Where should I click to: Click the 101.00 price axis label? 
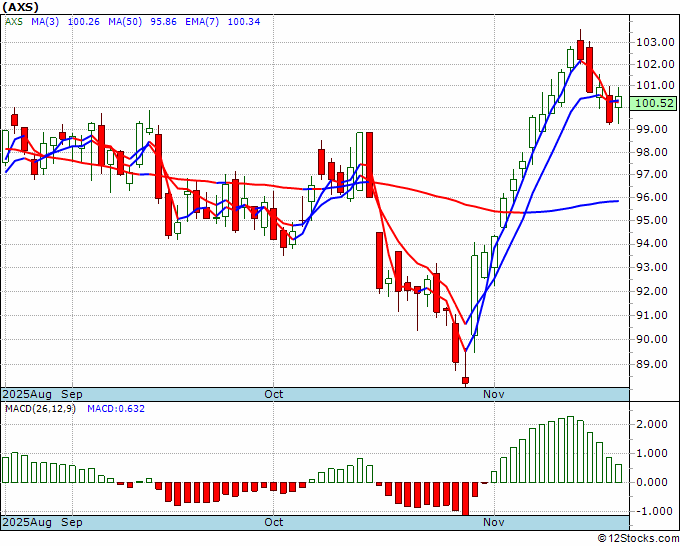[655, 85]
